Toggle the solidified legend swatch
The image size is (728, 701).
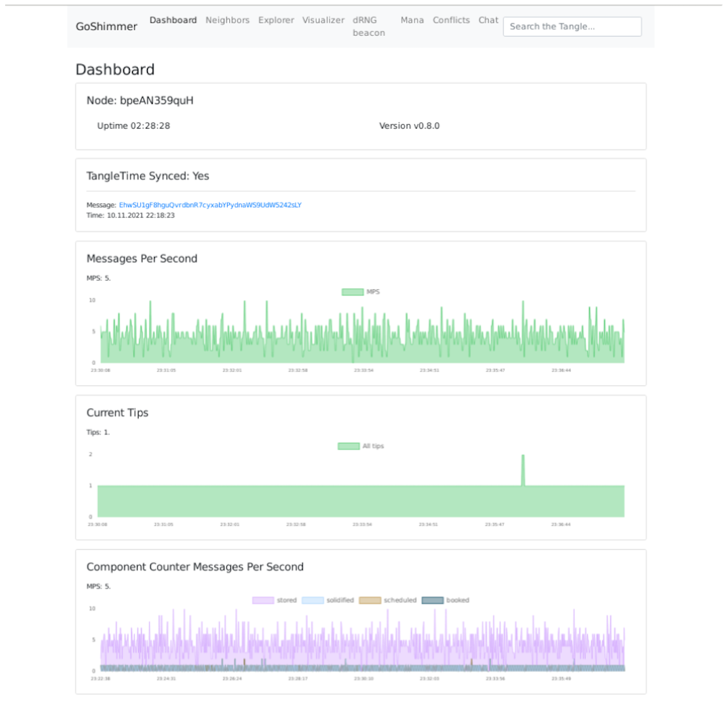pyautogui.click(x=313, y=600)
